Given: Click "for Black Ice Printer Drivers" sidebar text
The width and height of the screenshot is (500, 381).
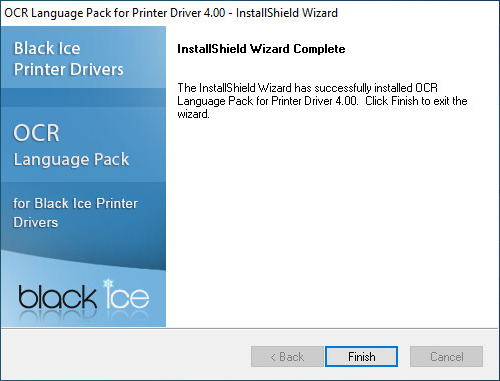Looking at the screenshot, I should click(x=75, y=213).
